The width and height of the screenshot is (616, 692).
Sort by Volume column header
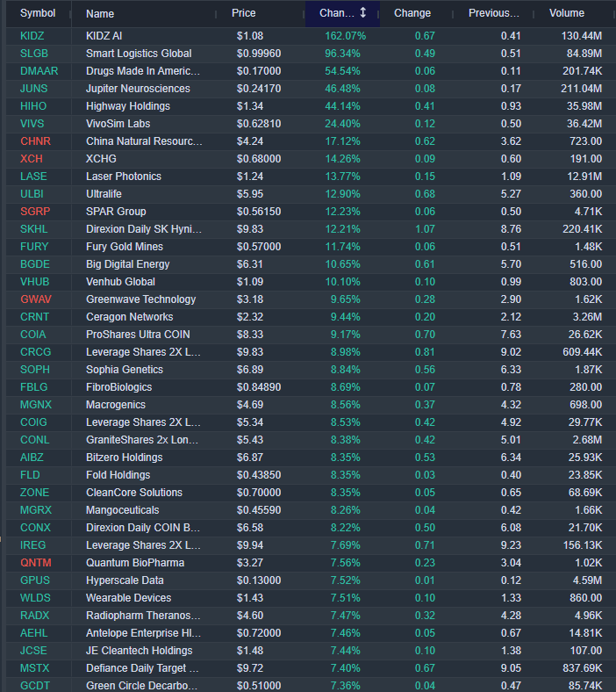point(567,13)
